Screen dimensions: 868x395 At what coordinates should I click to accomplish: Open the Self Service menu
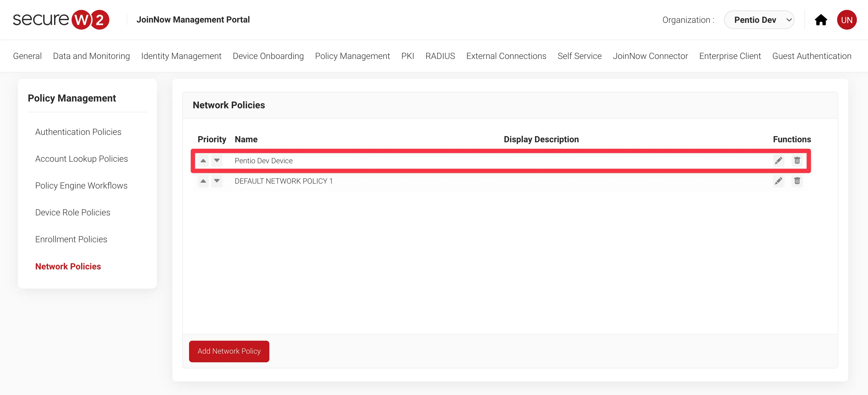(x=579, y=56)
